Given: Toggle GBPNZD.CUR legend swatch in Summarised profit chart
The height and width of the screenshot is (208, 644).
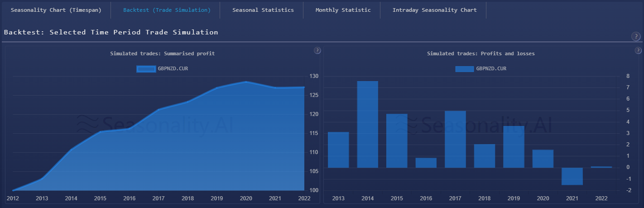Looking at the screenshot, I should pyautogui.click(x=146, y=69).
